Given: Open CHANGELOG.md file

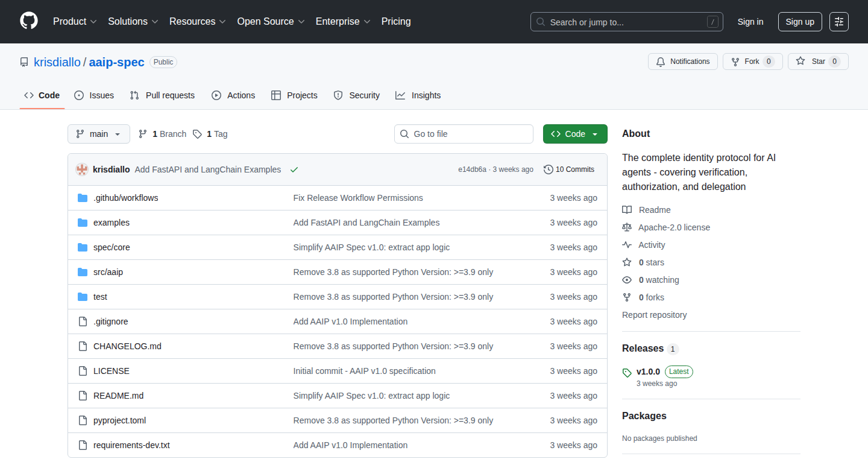Looking at the screenshot, I should tap(127, 346).
